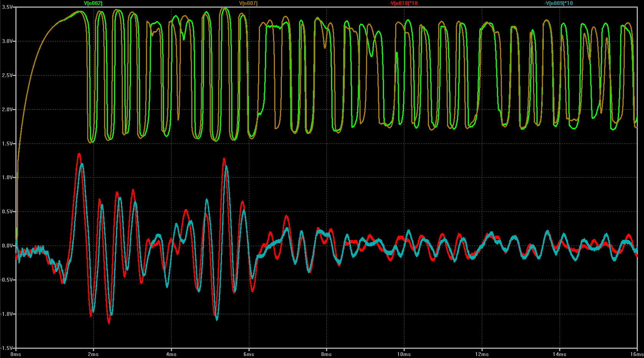Click the 3.0V vertical axis label
Screen dimensions: 644x358
(x=7, y=41)
